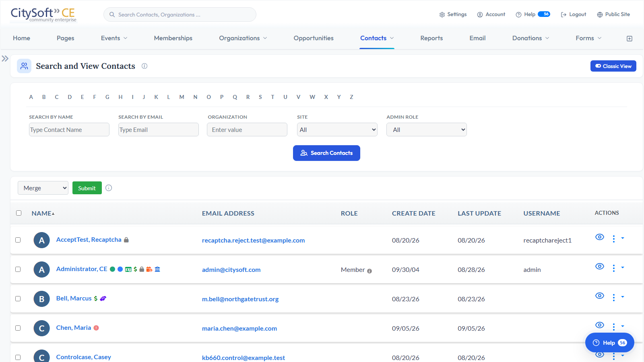Click in the Search by Name field
The width and height of the screenshot is (644, 362).
click(69, 130)
